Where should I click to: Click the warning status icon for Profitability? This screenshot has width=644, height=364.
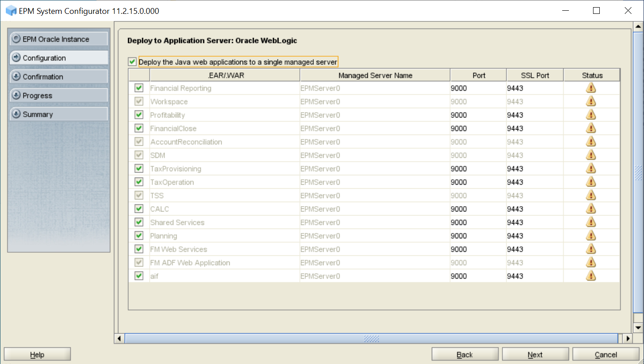click(x=591, y=114)
